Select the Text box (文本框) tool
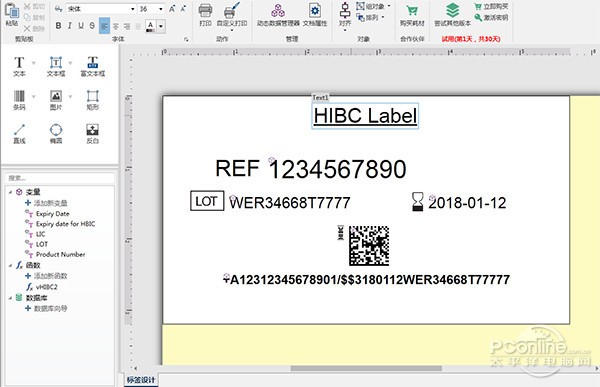 tap(56, 66)
